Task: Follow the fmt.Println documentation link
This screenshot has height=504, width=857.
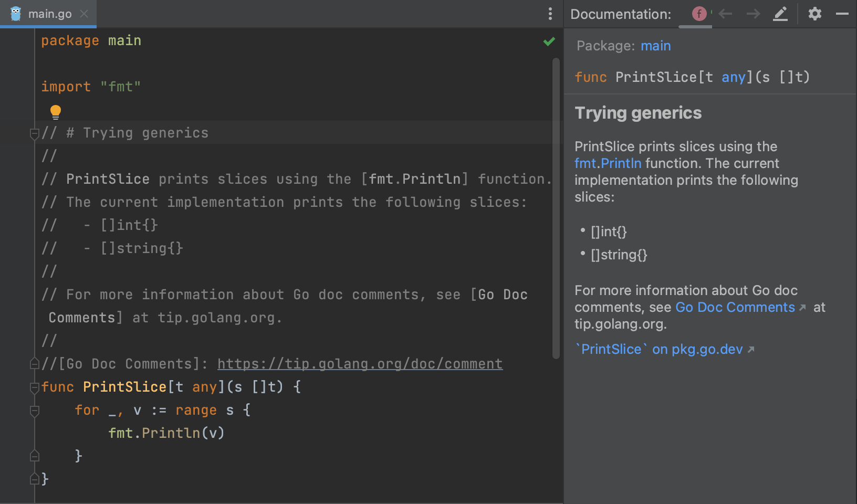Action: coord(608,163)
